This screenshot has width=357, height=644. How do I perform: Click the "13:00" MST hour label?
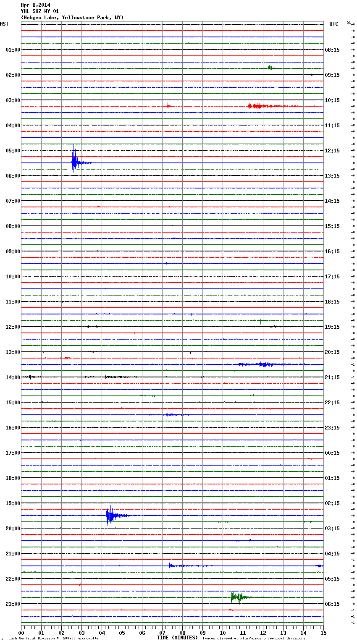[x=13, y=352]
